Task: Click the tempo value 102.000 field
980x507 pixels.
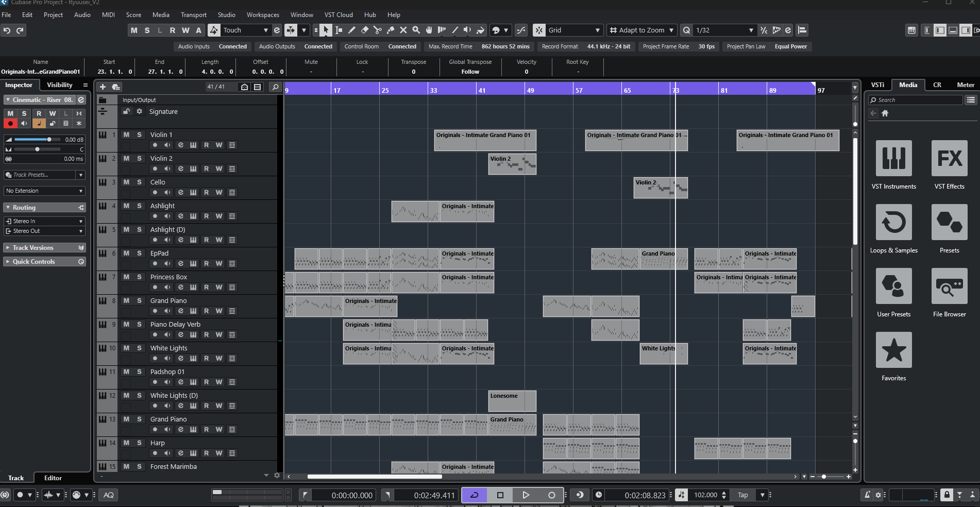Action: 705,495
